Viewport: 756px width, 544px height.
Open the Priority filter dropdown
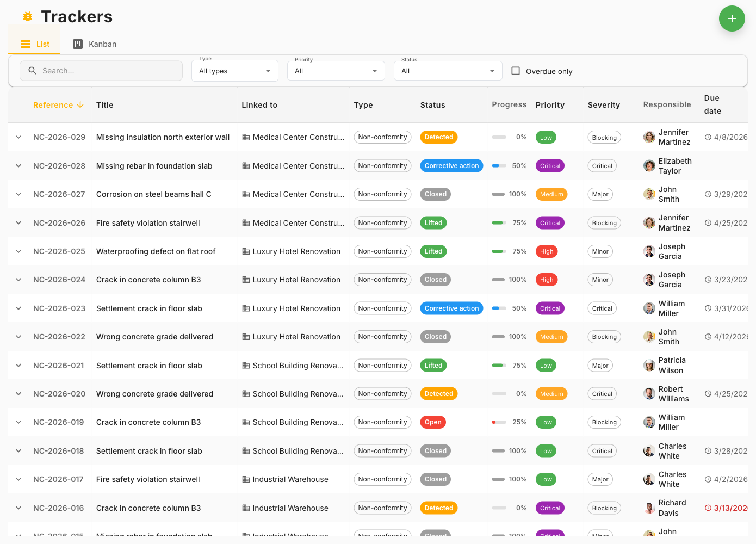[336, 71]
